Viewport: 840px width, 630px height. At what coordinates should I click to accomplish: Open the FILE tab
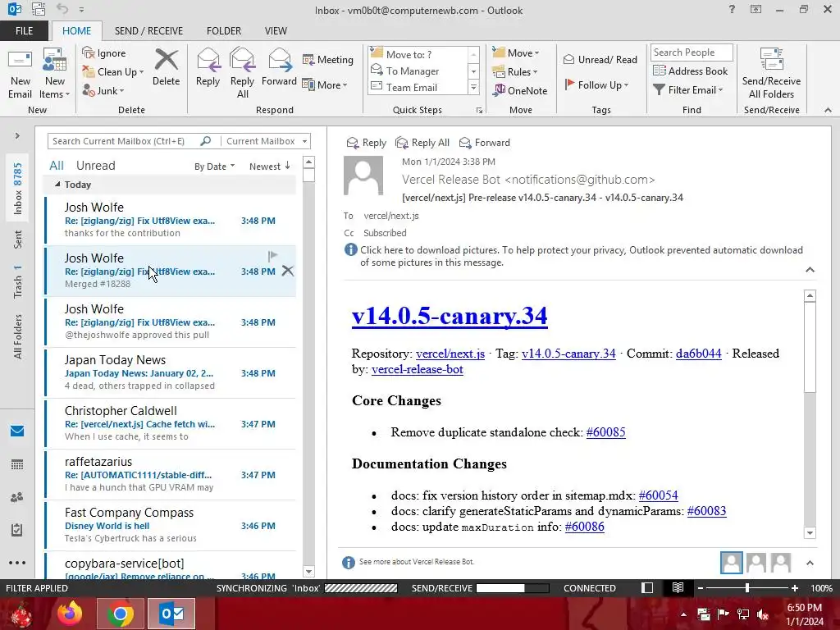24,30
